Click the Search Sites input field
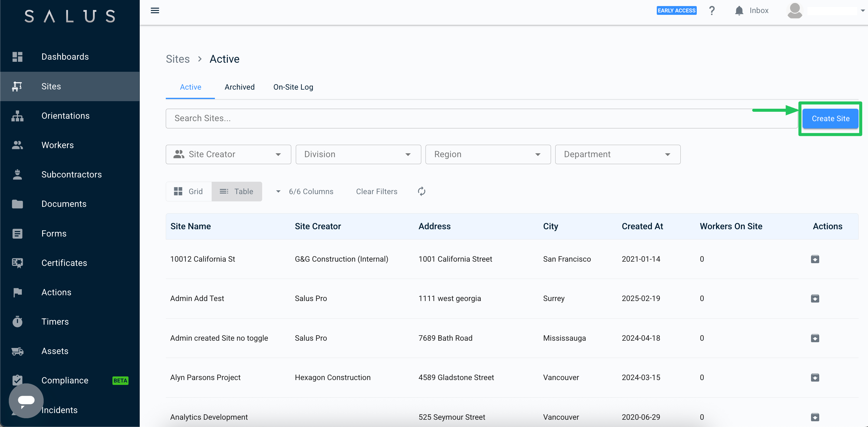Image resolution: width=868 pixels, height=427 pixels. (x=482, y=118)
